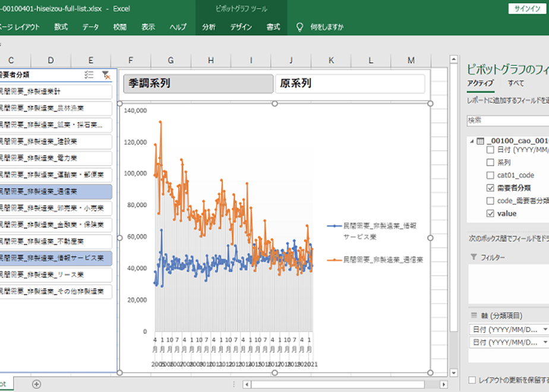Switch to the すべて fields tab

[516, 83]
